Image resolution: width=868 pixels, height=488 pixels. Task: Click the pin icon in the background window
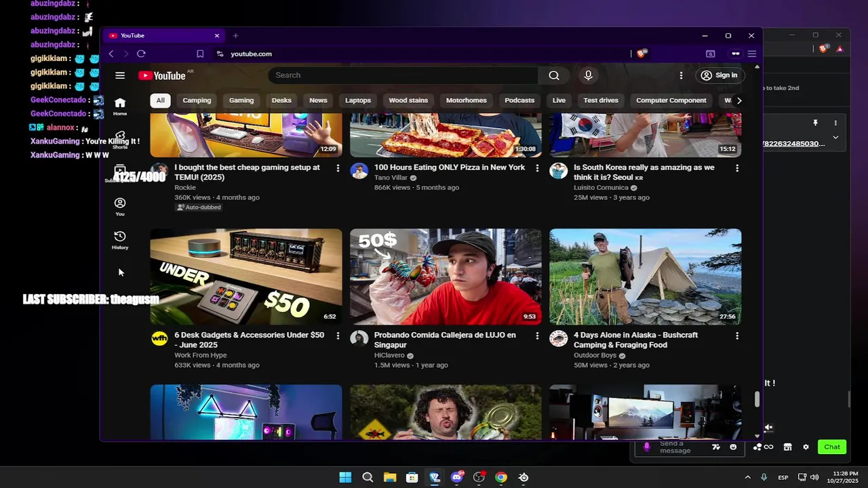[815, 123]
